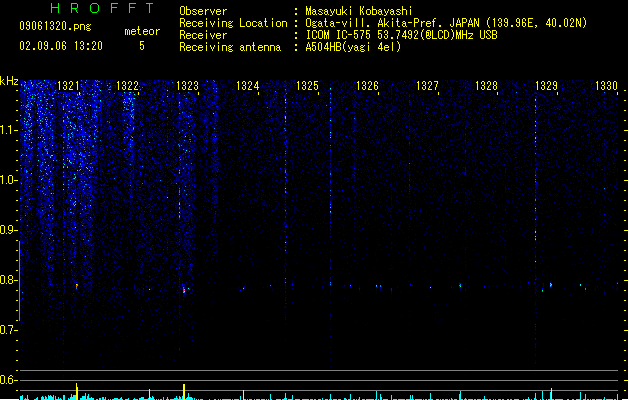This screenshot has height=400, width=629.
Task: Click the yellow detection spike below 1321
Action: pyautogui.click(x=77, y=391)
